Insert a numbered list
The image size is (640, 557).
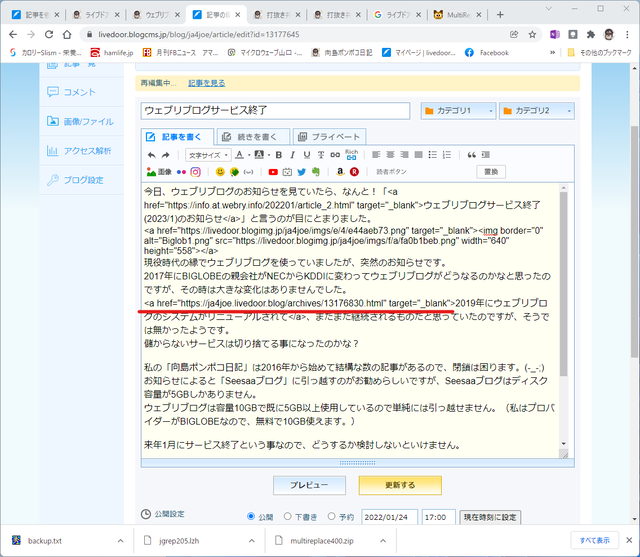pyautogui.click(x=447, y=155)
